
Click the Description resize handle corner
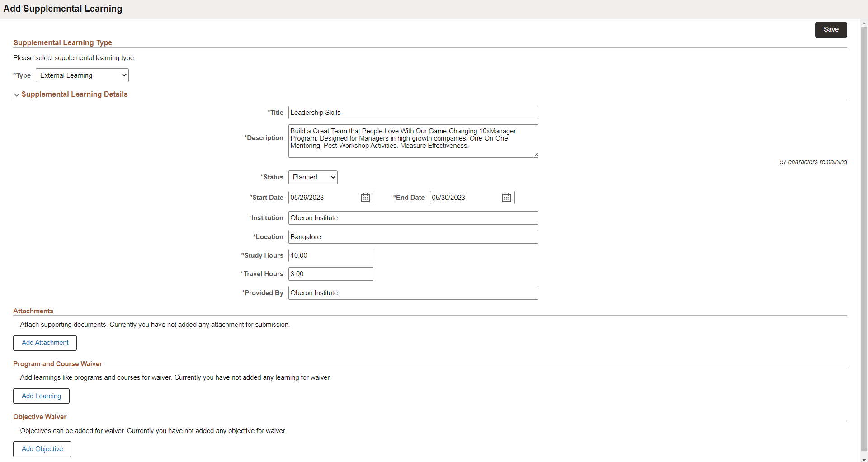pyautogui.click(x=535, y=155)
